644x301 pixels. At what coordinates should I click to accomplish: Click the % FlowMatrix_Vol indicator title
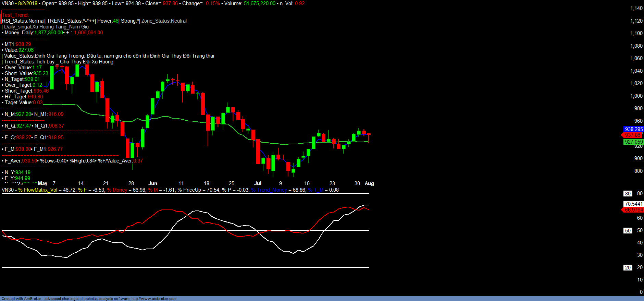click(x=38, y=190)
